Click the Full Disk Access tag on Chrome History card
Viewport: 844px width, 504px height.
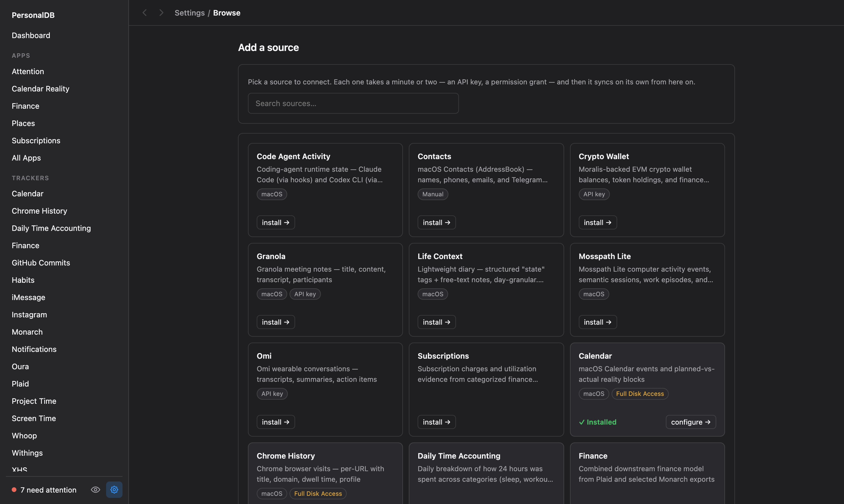click(318, 493)
